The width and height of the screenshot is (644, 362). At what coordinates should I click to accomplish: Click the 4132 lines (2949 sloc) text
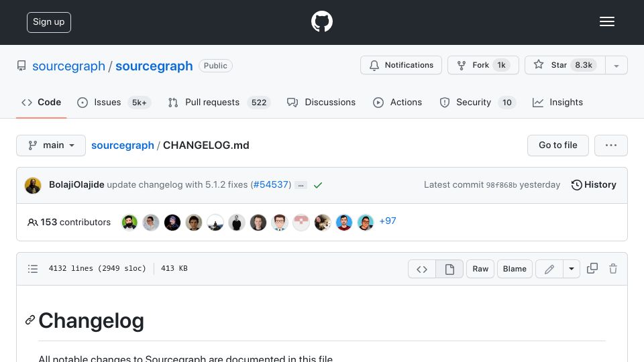pyautogui.click(x=97, y=268)
